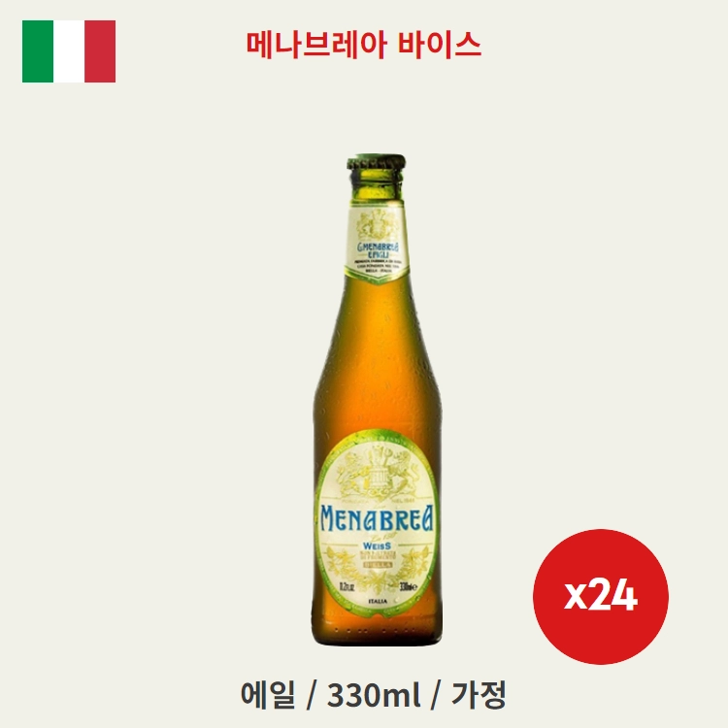Click the Italian flag icon
728x728 pixels.
[69, 51]
